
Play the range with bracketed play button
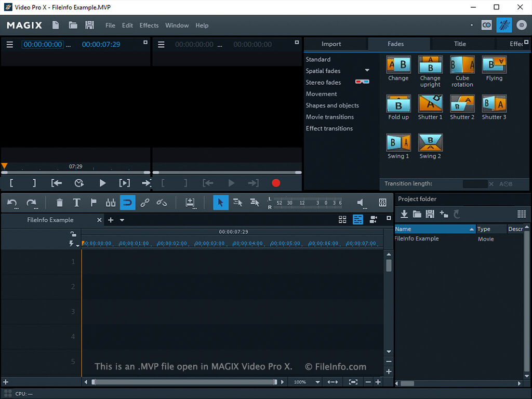click(x=124, y=183)
